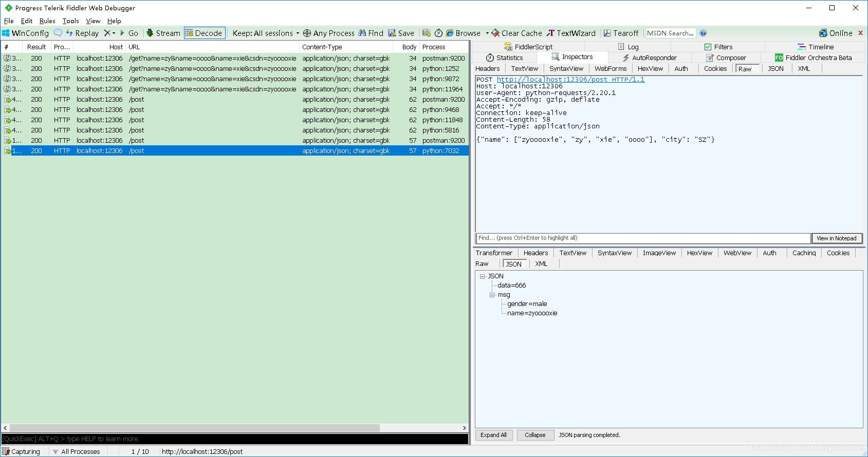The width and height of the screenshot is (868, 457).
Task: Open the File menu
Action: tap(9, 21)
